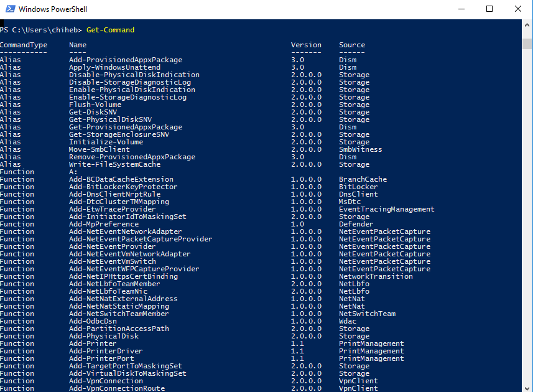Viewport: 533px width, 392px height.
Task: Click the SmbWitness source value
Action: 360,149
